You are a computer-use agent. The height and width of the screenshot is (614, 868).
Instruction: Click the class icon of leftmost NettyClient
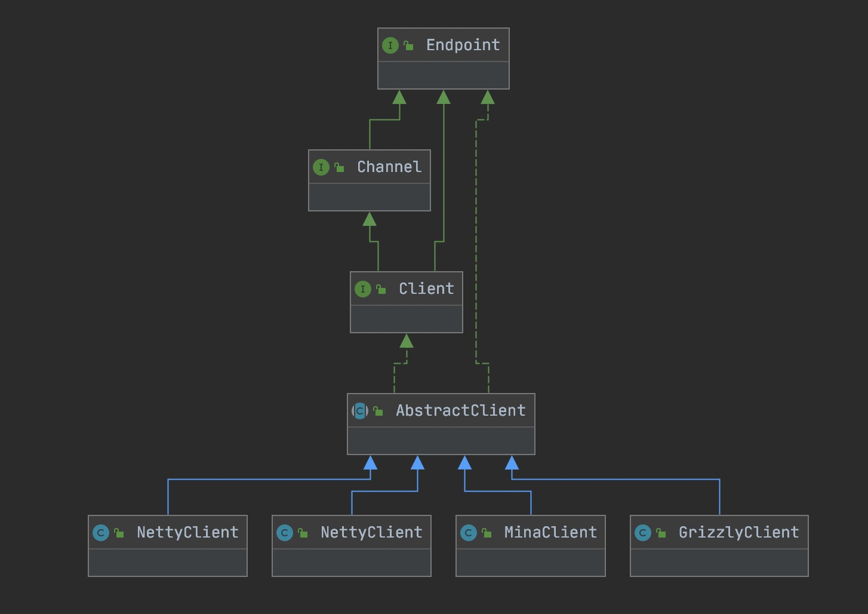(101, 533)
